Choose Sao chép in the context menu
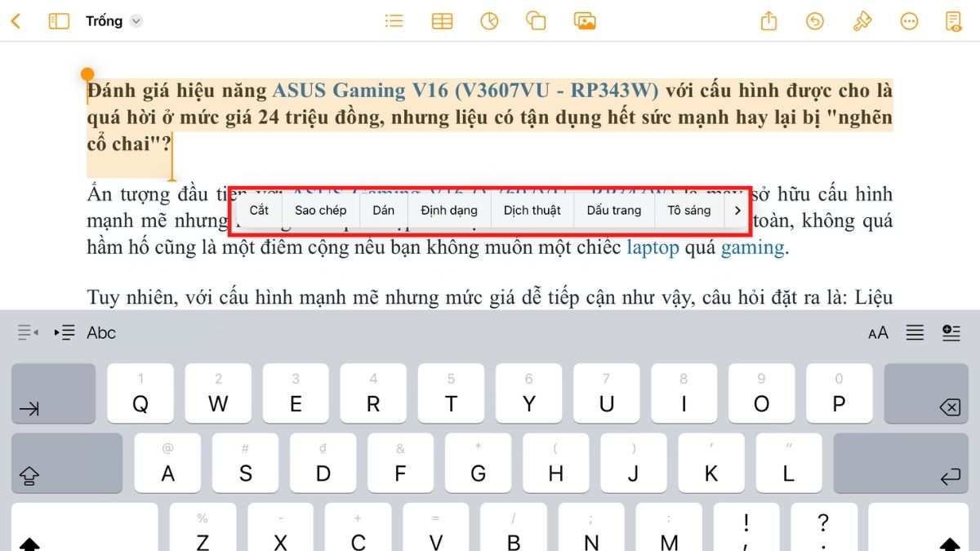 coord(321,210)
